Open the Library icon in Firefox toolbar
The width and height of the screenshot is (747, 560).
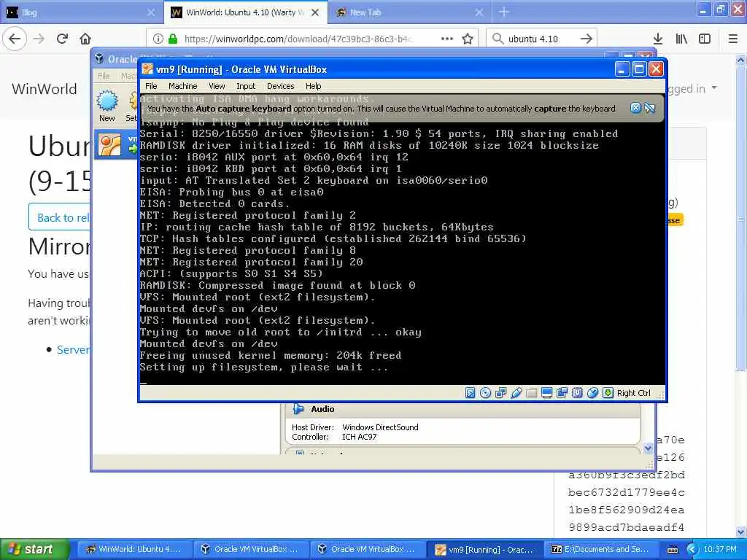pos(681,39)
